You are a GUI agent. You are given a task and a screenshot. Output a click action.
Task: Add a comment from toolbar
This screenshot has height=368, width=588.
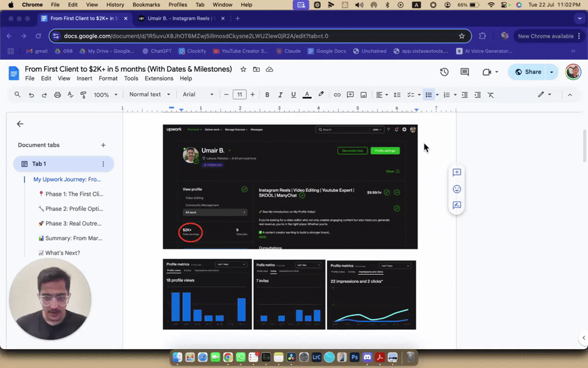(350, 95)
